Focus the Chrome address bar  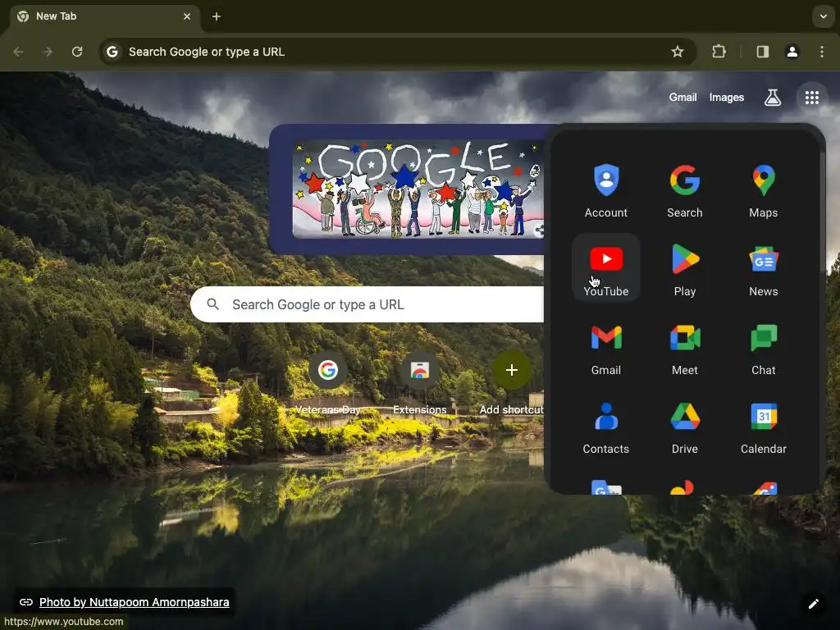396,52
